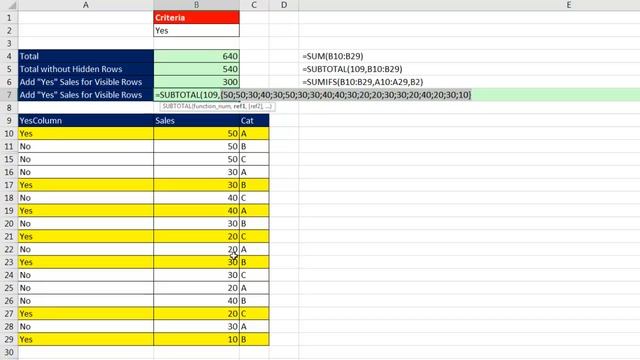Viewport: 640px width, 360px height.
Task: Select category B in row 29
Action: (254, 339)
